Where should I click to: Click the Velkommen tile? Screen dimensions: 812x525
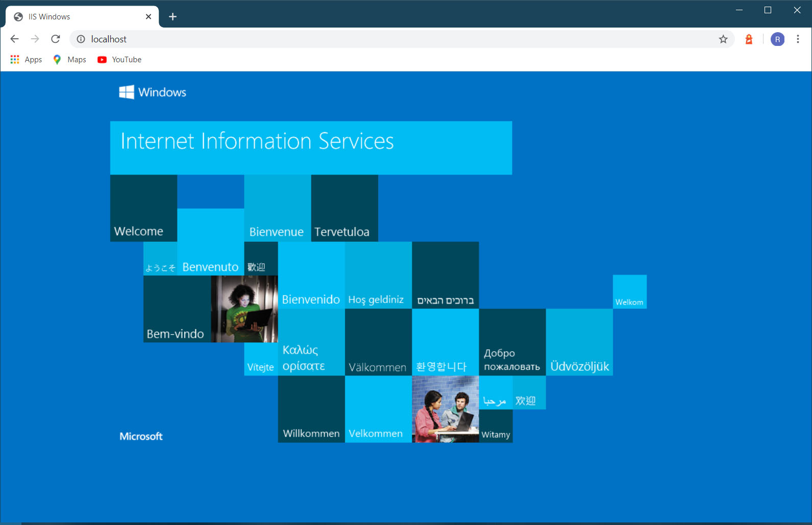click(x=378, y=409)
